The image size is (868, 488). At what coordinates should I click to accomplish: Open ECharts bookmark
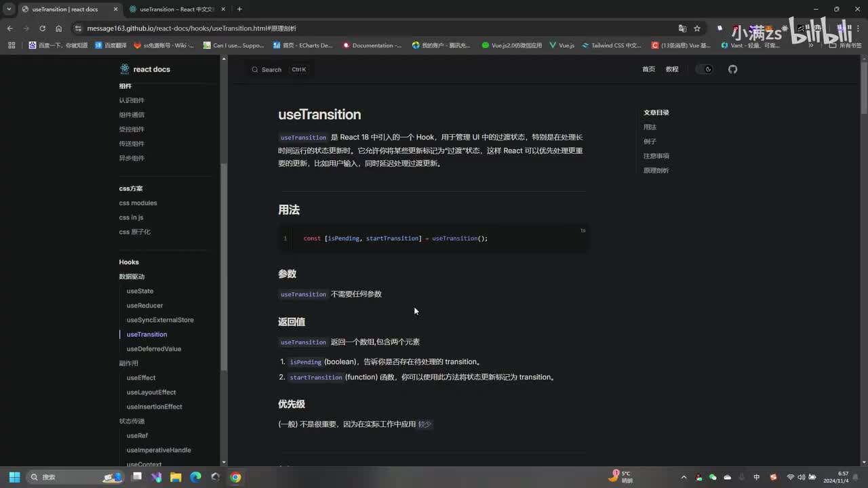[x=302, y=45]
